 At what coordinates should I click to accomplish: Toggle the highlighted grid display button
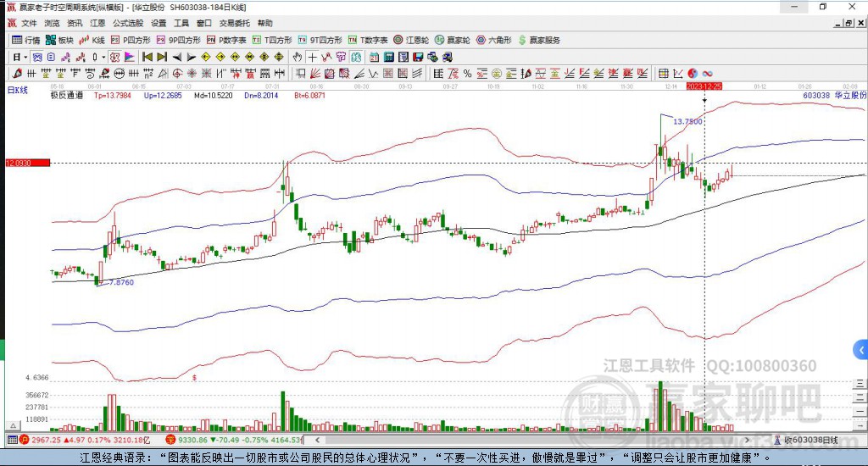(x=37, y=57)
